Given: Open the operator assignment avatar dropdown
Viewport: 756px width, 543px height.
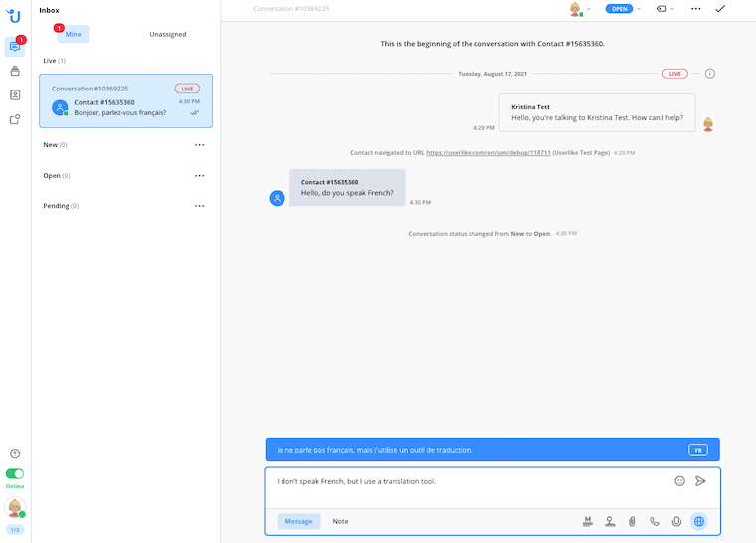Looking at the screenshot, I should click(x=579, y=9).
